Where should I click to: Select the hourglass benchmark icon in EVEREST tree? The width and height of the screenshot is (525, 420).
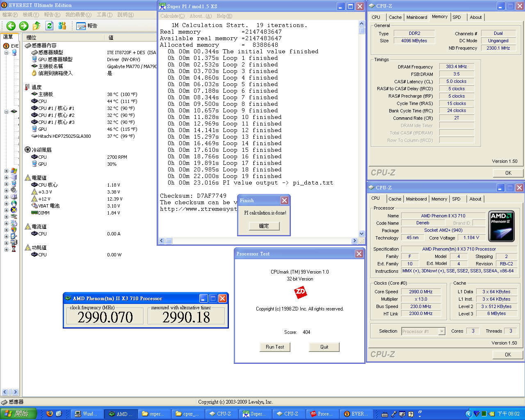(x=14, y=249)
